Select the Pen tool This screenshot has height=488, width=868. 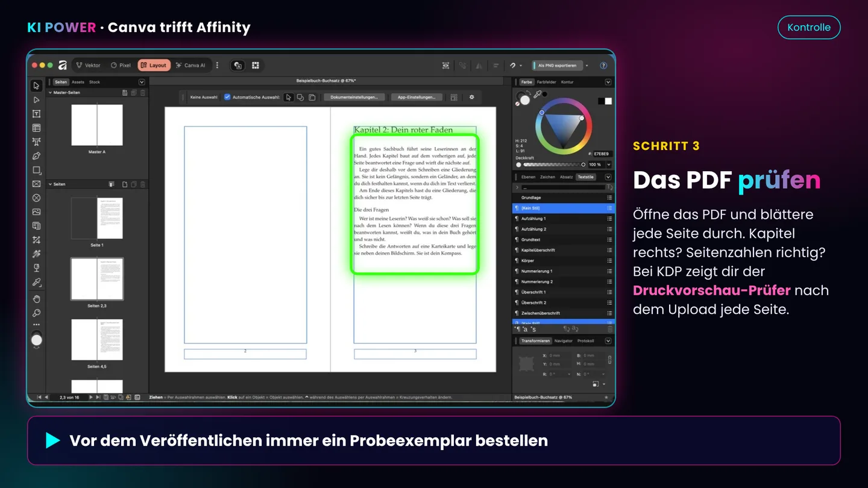37,156
